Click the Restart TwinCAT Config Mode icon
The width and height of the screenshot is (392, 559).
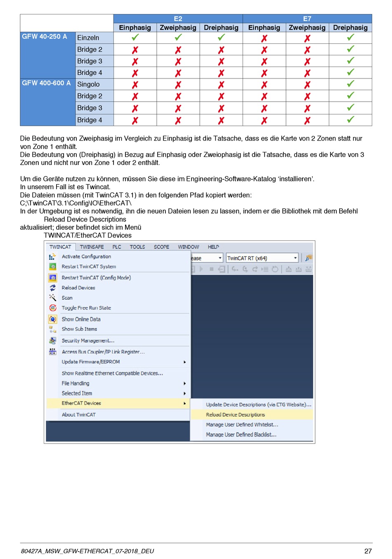pos(52,278)
